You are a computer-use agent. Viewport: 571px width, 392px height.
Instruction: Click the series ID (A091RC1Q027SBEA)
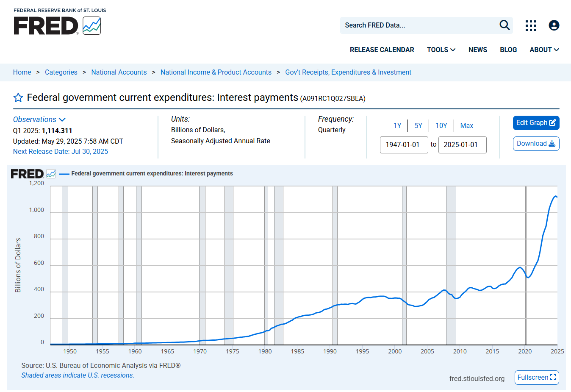coord(333,99)
